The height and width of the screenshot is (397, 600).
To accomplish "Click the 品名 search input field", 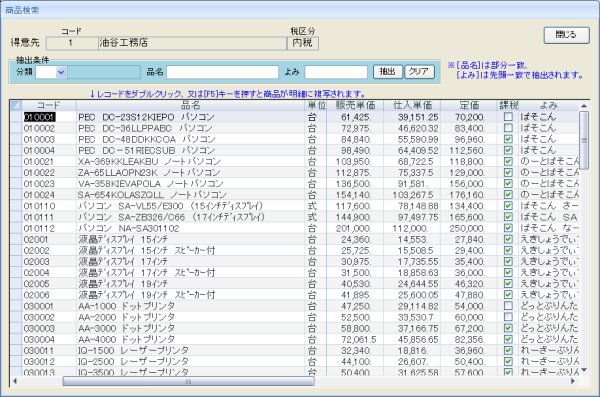I will click(222, 72).
